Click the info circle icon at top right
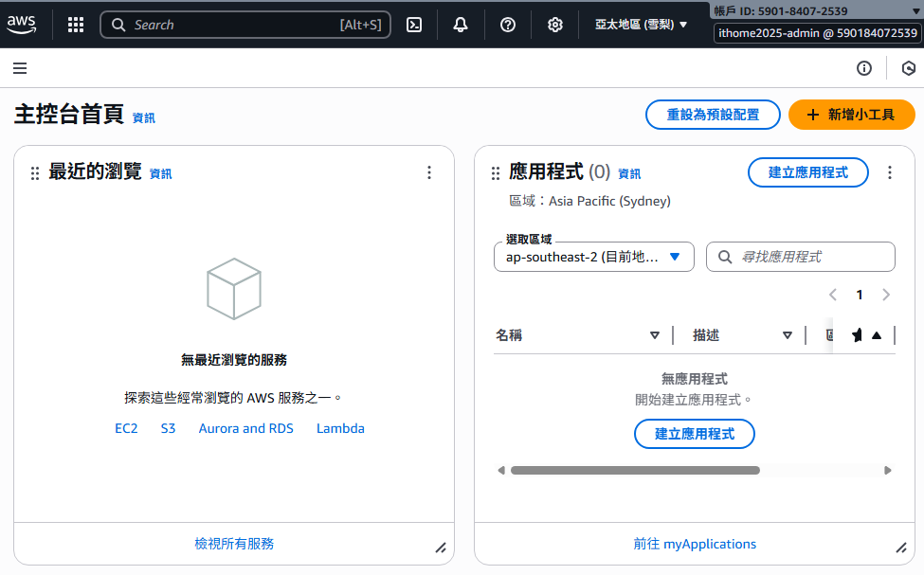 [x=864, y=68]
